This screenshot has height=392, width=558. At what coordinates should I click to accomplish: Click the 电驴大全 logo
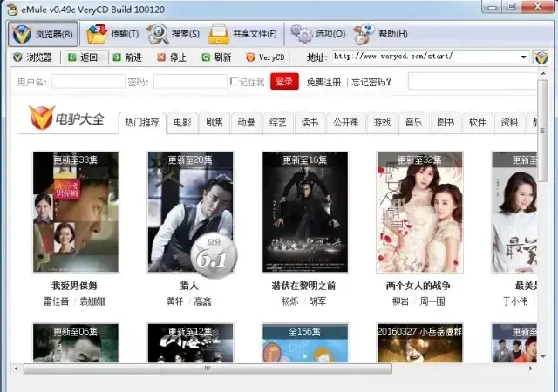[x=66, y=118]
